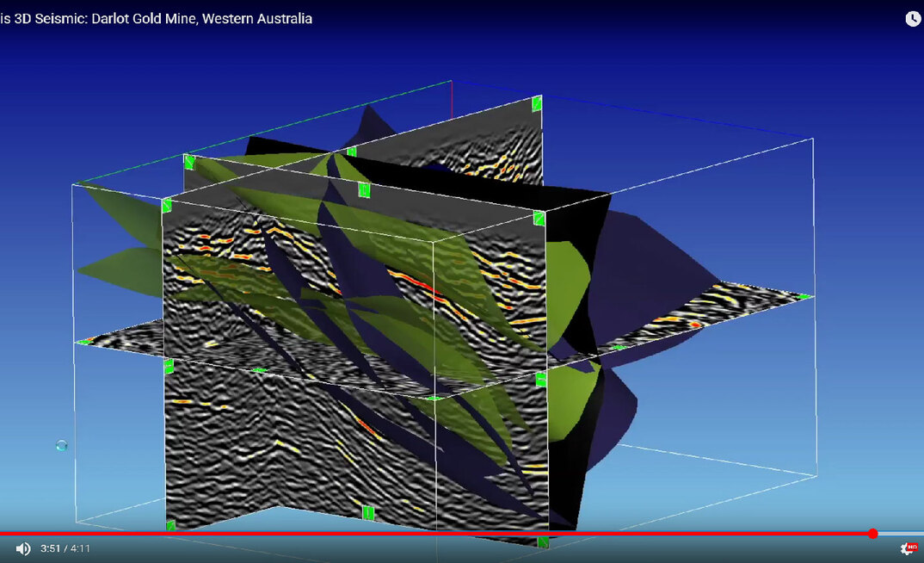Viewport: 924px width, 563px height.
Task: Grab the green handle at the back slice's top-right corner
Action: coord(537,103)
